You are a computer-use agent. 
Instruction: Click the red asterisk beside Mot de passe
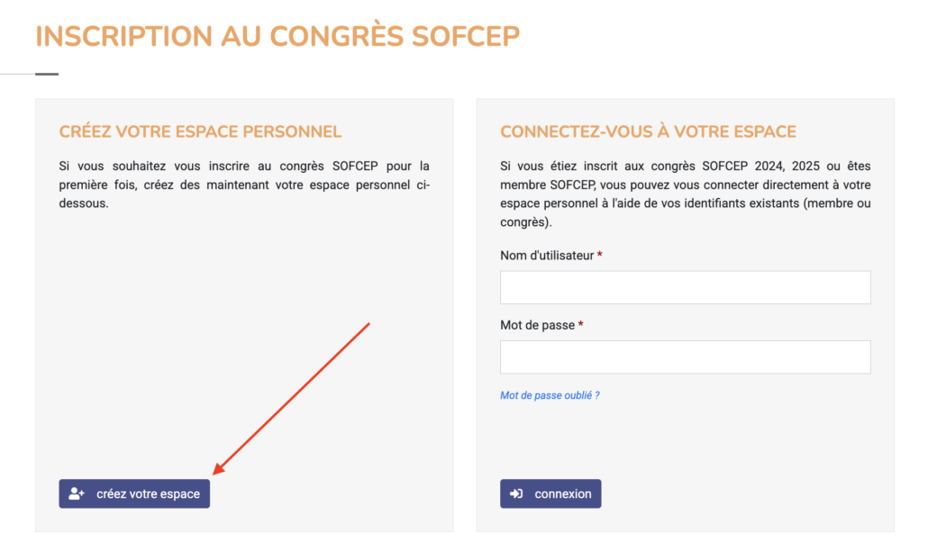[x=581, y=325]
